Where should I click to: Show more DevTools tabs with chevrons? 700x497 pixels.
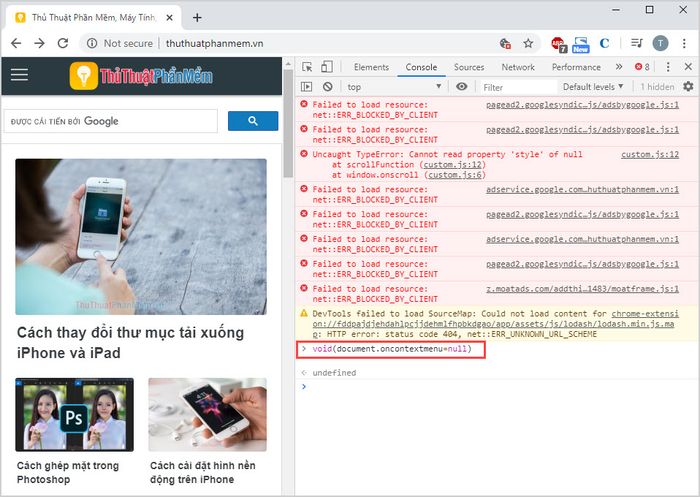pos(619,67)
